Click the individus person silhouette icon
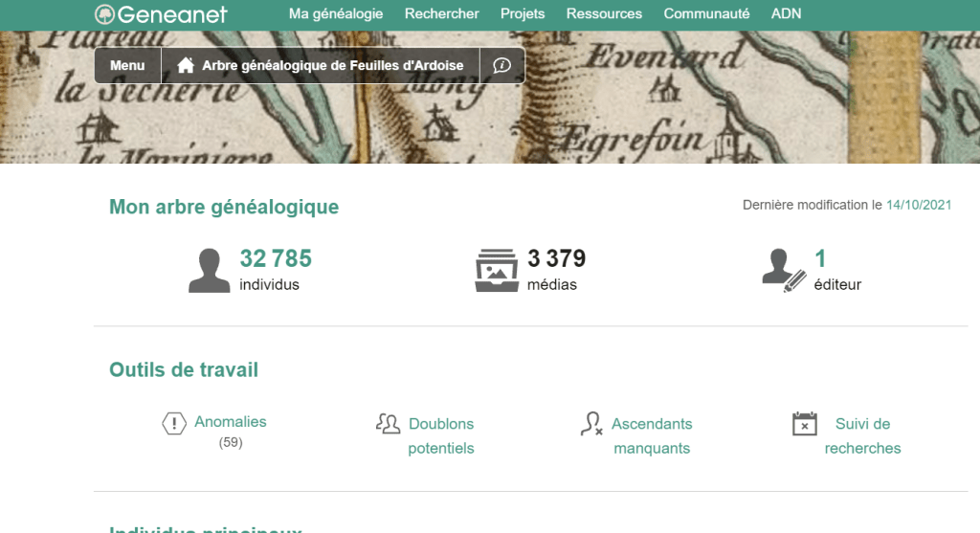980x533 pixels. pos(210,271)
